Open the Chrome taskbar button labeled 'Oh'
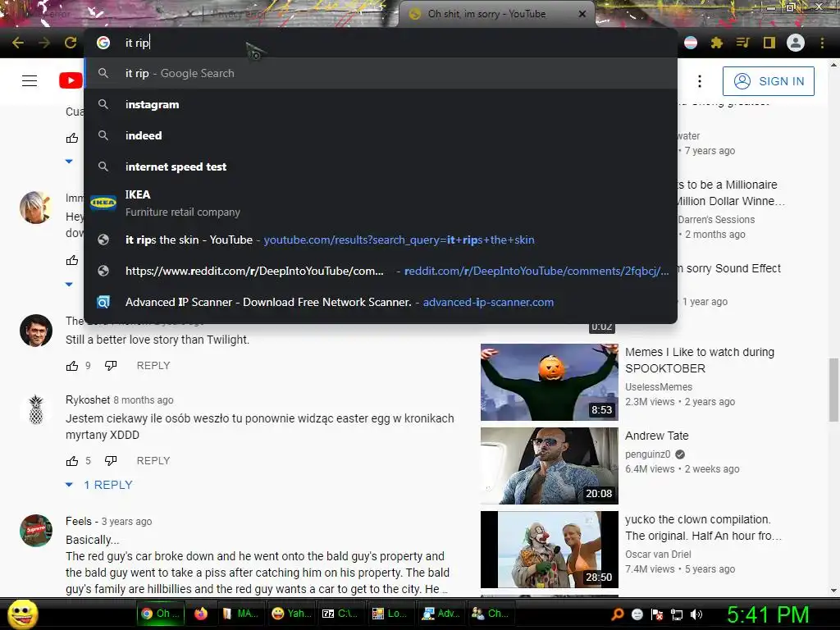The height and width of the screenshot is (630, 840). click(x=161, y=614)
